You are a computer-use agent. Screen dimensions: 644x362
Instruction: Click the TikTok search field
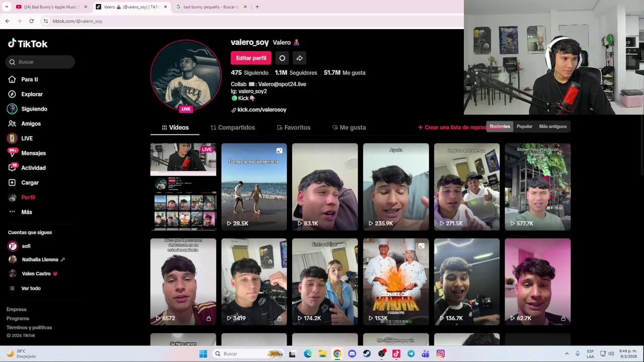[41, 62]
